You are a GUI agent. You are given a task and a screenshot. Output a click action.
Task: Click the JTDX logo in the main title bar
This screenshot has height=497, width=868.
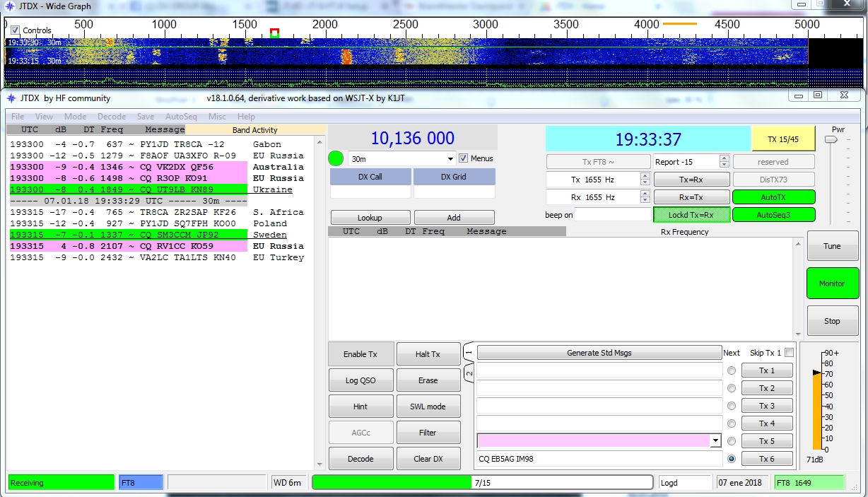click(x=11, y=98)
